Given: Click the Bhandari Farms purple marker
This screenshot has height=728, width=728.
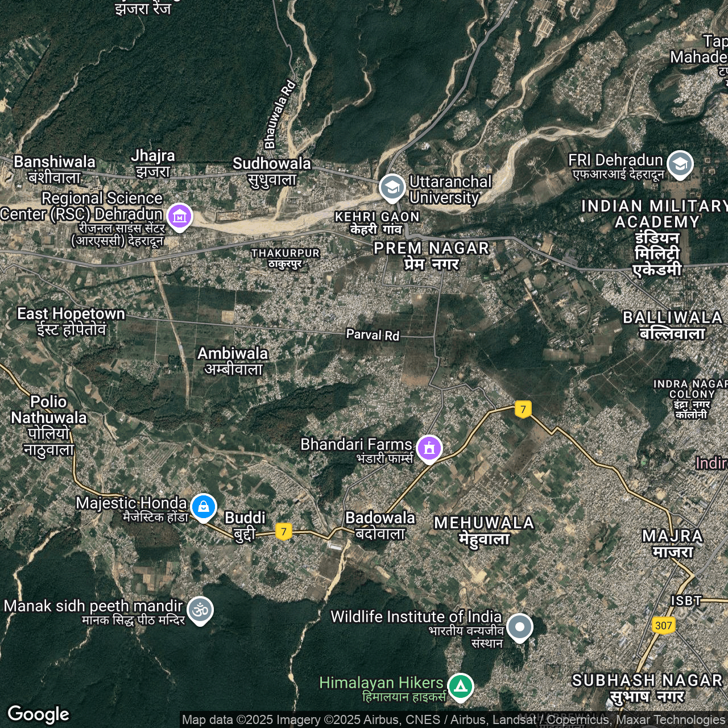Looking at the screenshot, I should tap(429, 448).
